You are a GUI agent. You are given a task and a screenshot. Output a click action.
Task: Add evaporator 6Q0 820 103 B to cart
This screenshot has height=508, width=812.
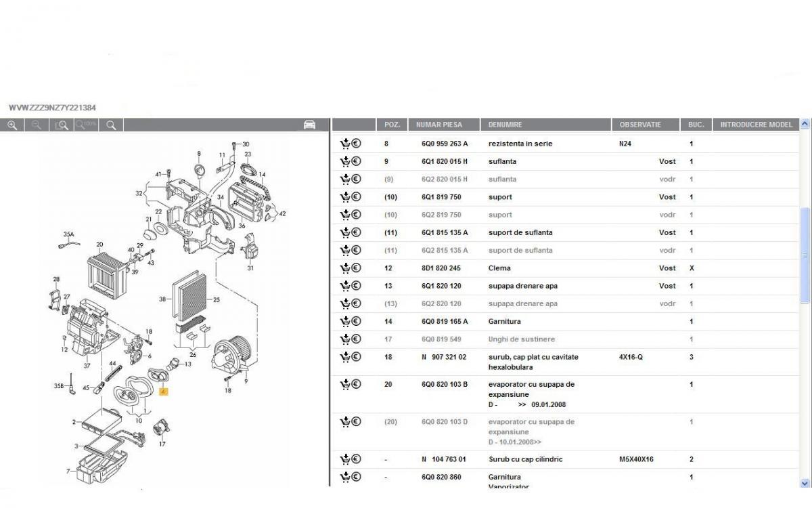click(345, 385)
